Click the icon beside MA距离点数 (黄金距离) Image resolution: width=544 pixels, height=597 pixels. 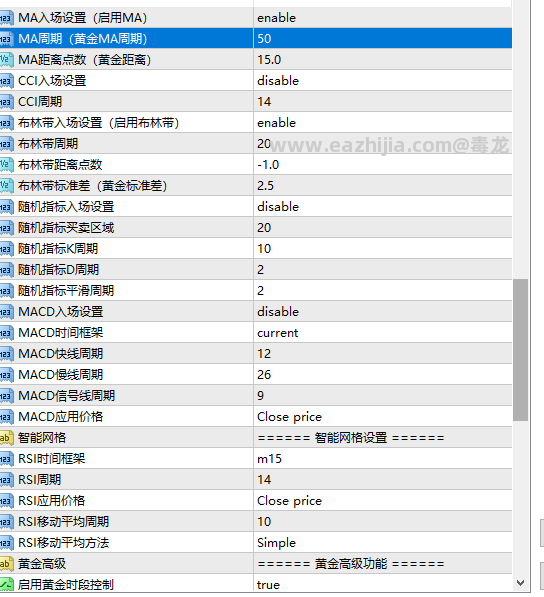6,60
